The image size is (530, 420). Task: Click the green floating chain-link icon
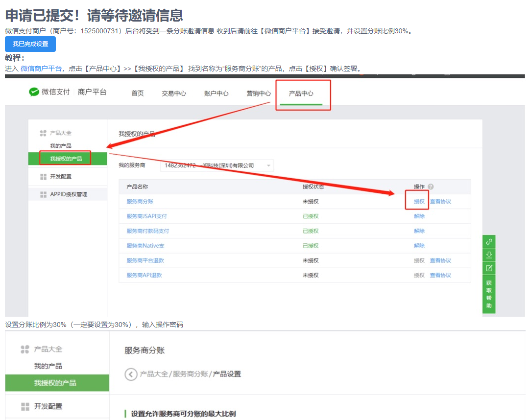click(489, 242)
